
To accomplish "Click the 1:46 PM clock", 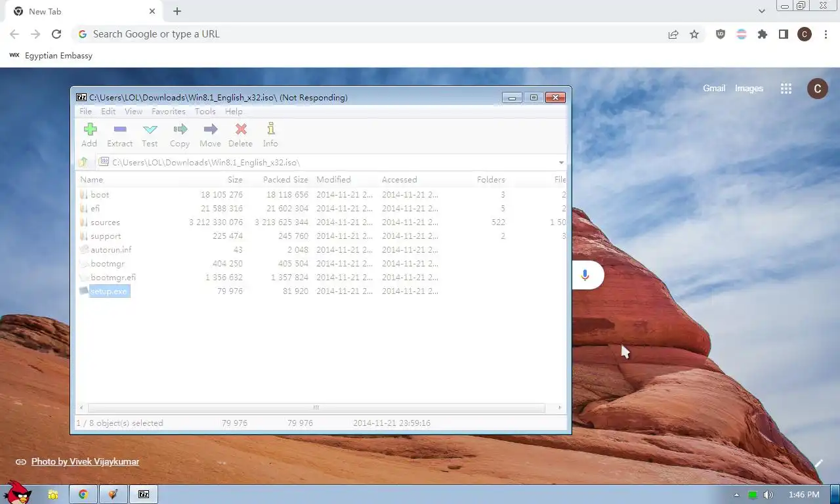I will coord(804,495).
